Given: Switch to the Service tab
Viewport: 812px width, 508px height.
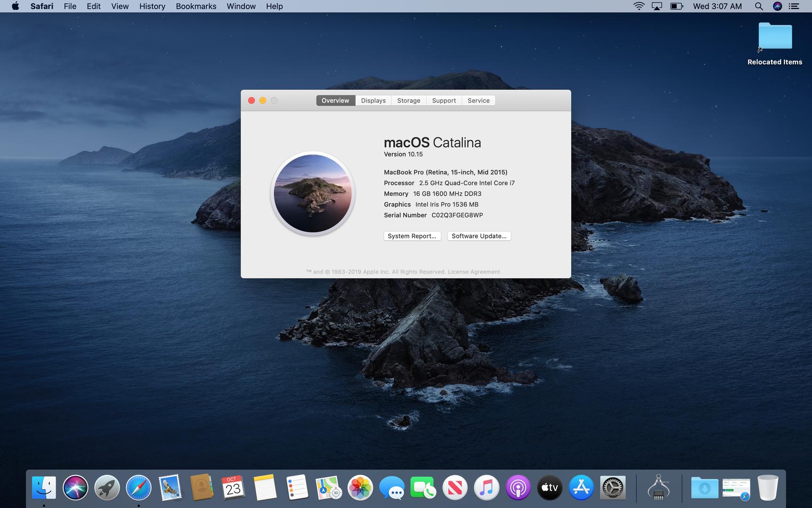Looking at the screenshot, I should tap(478, 100).
